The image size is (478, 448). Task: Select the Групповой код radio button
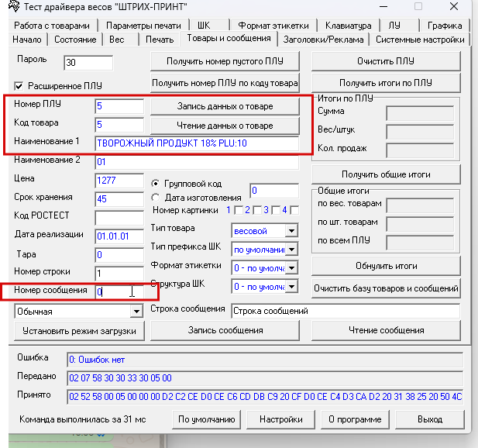tap(156, 184)
